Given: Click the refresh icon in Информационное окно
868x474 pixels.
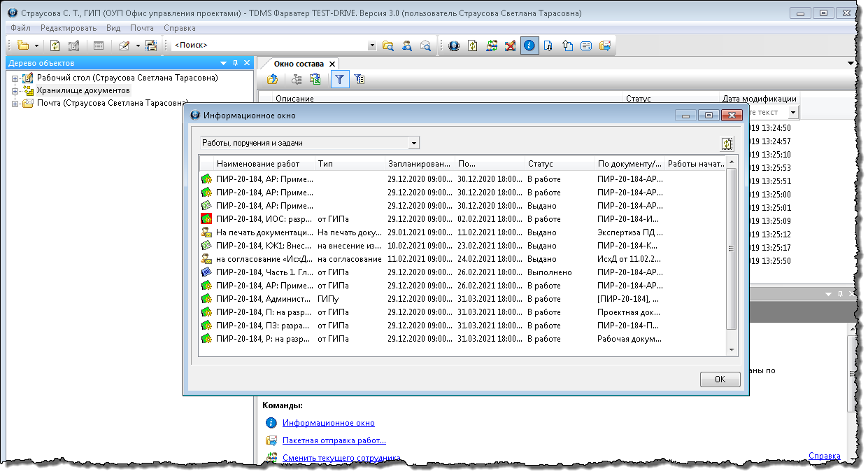Looking at the screenshot, I should [x=727, y=144].
